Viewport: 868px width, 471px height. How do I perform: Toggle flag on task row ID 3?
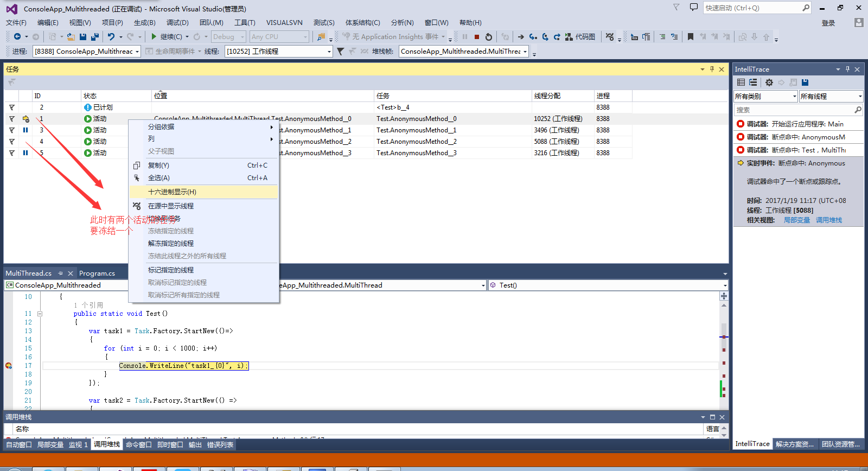(x=12, y=130)
